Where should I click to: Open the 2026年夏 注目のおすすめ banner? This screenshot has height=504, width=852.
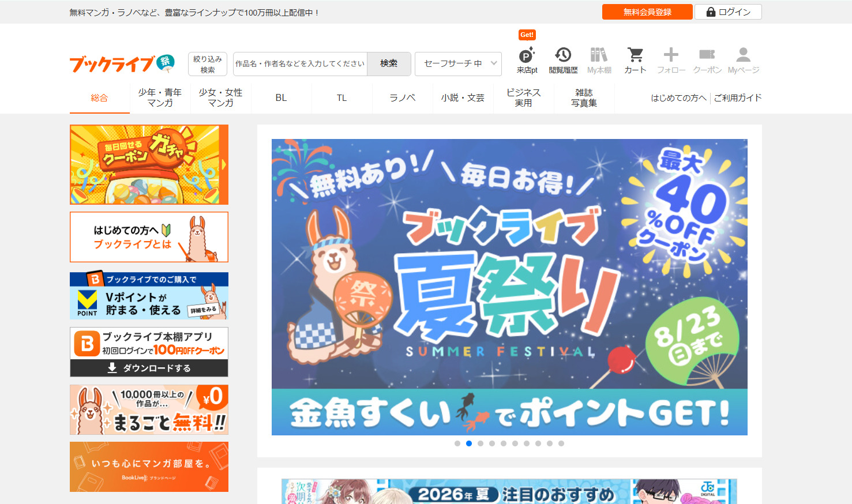509,491
